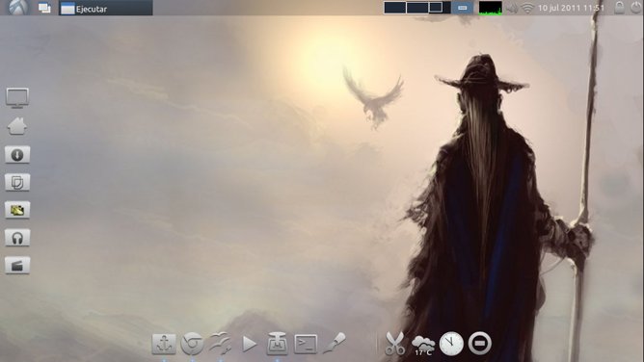Open the headphones music folder icon

click(17, 238)
